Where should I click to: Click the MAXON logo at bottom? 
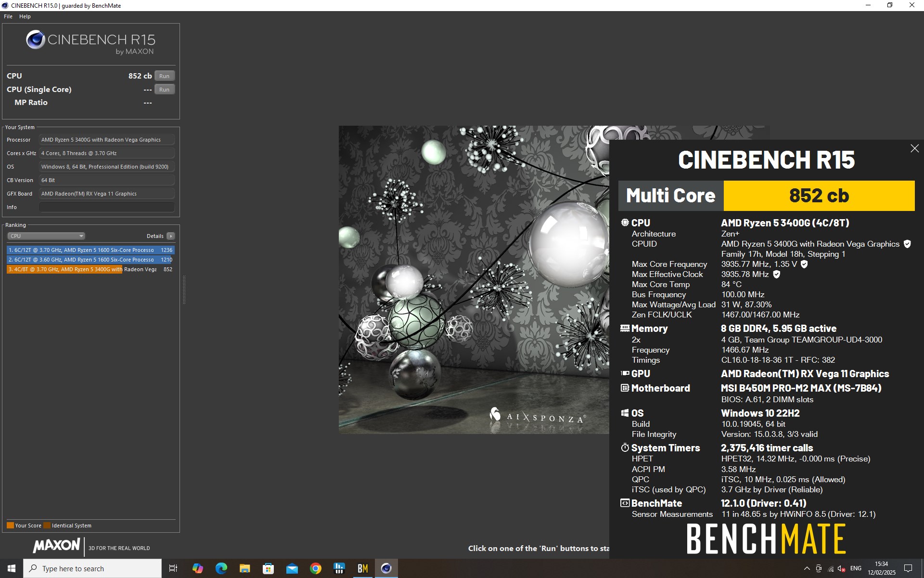click(x=56, y=546)
